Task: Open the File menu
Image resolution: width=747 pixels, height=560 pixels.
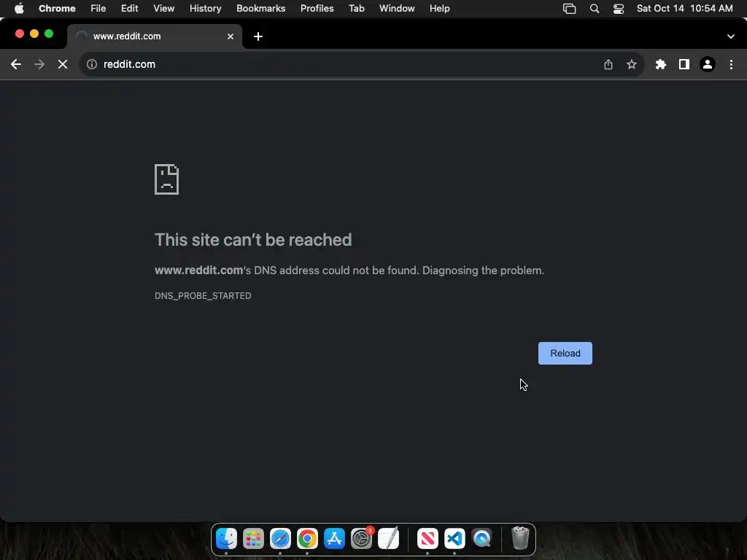Action: point(98,9)
